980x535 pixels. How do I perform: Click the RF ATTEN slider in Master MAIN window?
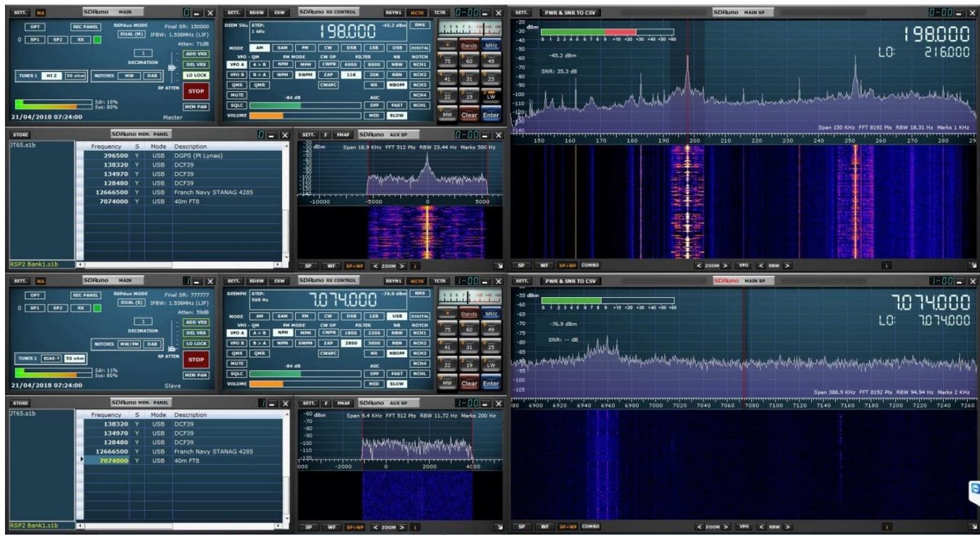coord(172,67)
